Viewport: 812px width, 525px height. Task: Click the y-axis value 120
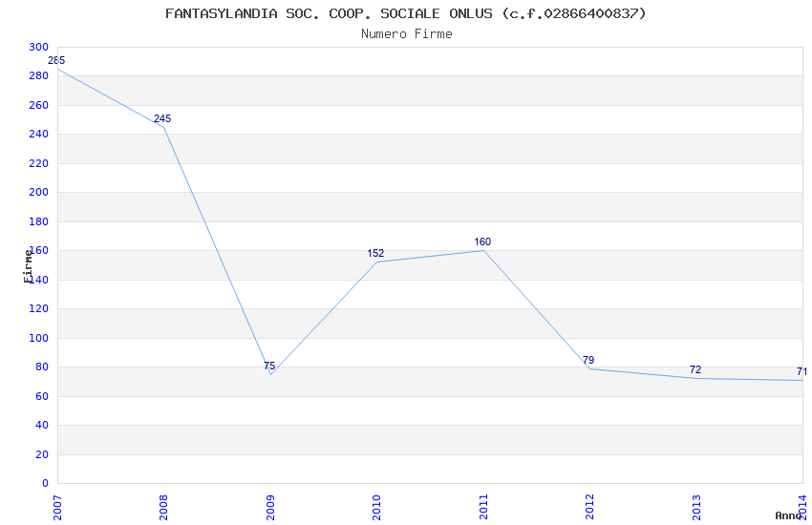(38, 308)
